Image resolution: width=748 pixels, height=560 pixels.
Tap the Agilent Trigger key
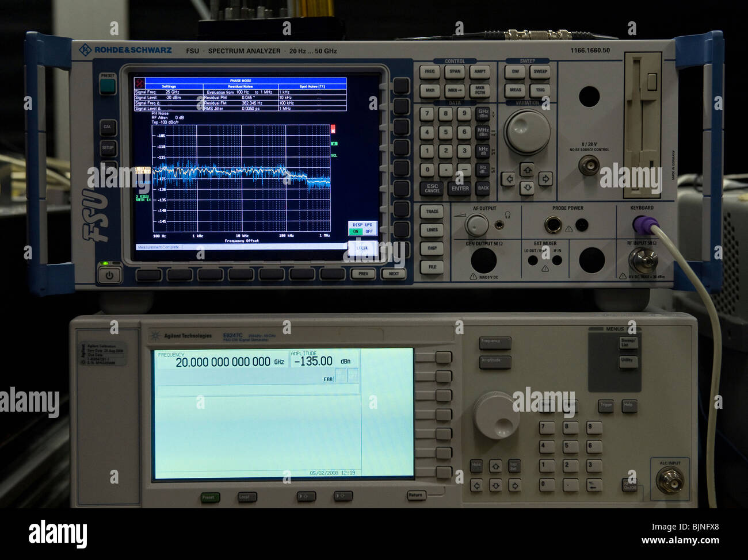pyautogui.click(x=606, y=406)
